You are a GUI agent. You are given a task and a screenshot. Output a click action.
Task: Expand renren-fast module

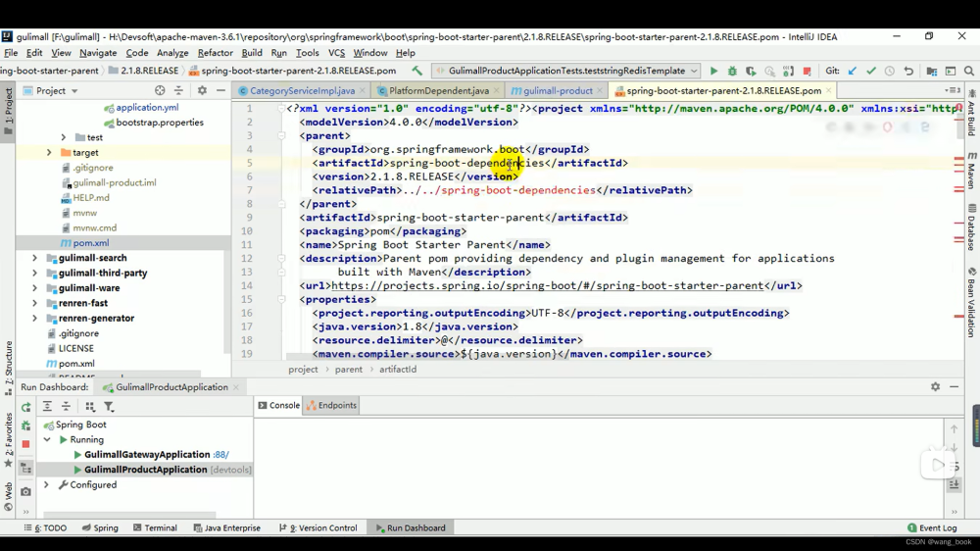(x=34, y=303)
